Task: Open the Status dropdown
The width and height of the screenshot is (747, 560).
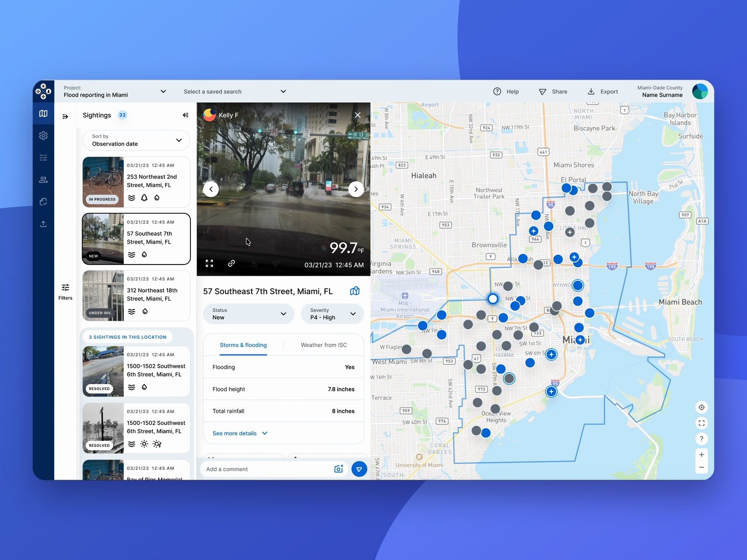Action: pos(249,314)
